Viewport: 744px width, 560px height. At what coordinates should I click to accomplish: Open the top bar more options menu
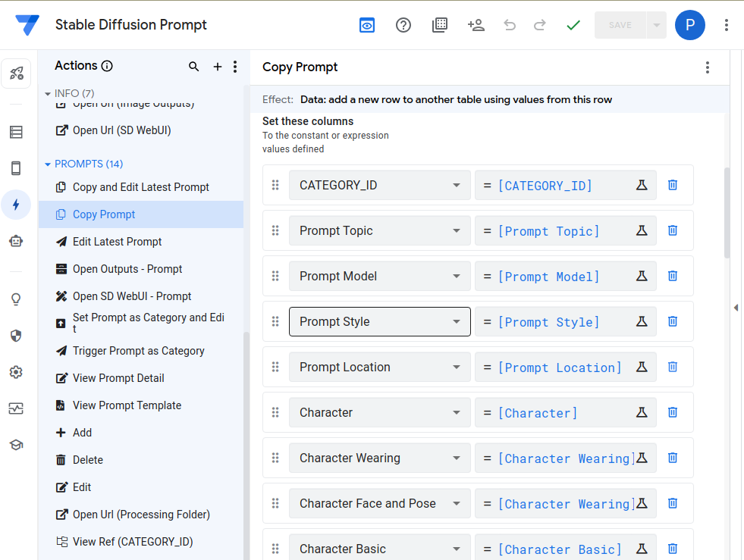pos(727,25)
